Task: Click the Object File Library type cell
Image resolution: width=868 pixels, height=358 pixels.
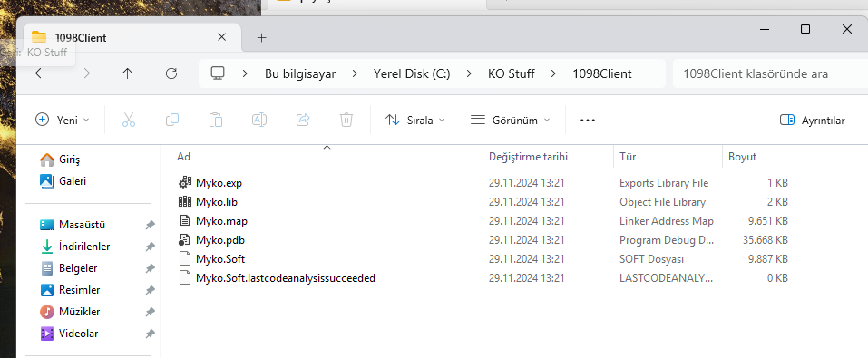Action: click(x=663, y=202)
